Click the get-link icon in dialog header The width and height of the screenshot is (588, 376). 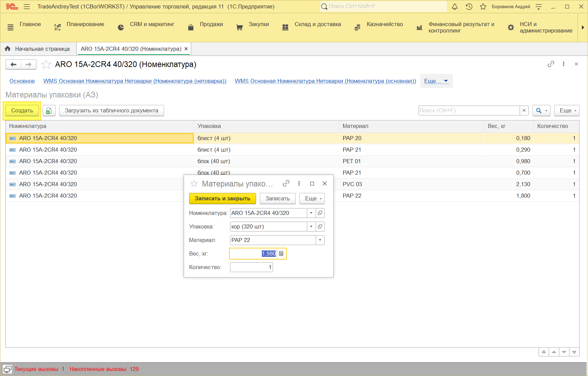click(x=286, y=183)
